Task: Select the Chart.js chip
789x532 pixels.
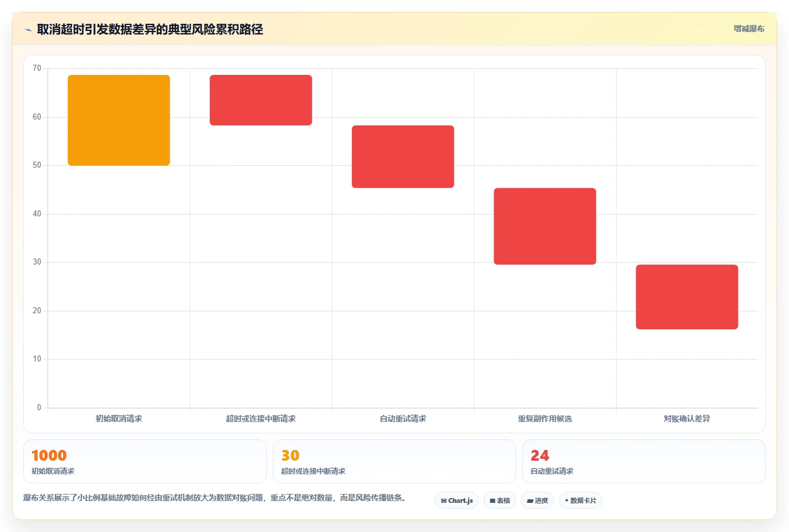Action: click(457, 500)
